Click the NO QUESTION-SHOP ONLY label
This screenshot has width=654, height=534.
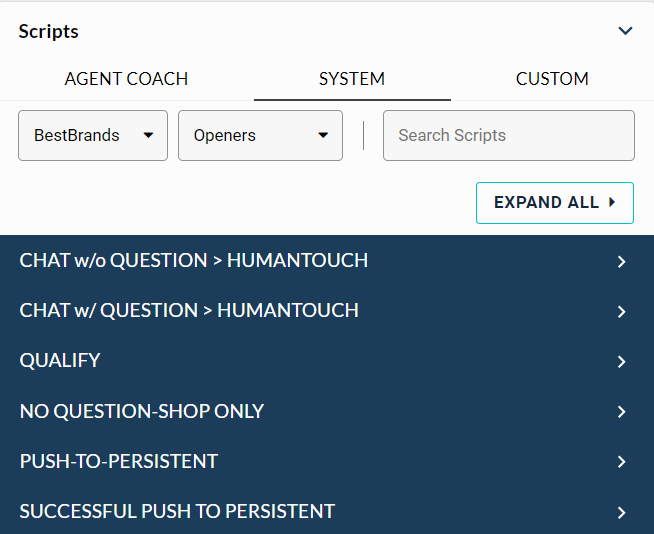click(142, 411)
